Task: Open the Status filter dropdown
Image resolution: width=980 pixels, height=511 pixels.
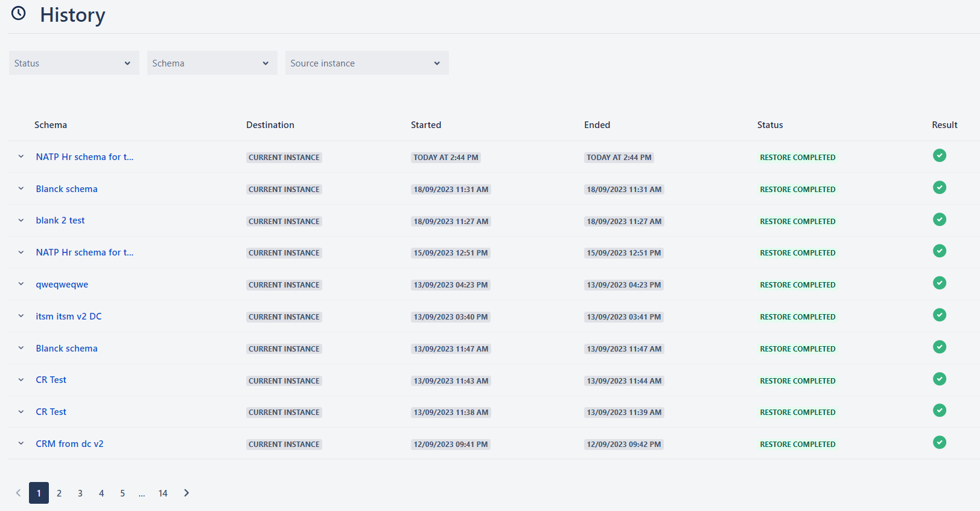Action: [74, 63]
